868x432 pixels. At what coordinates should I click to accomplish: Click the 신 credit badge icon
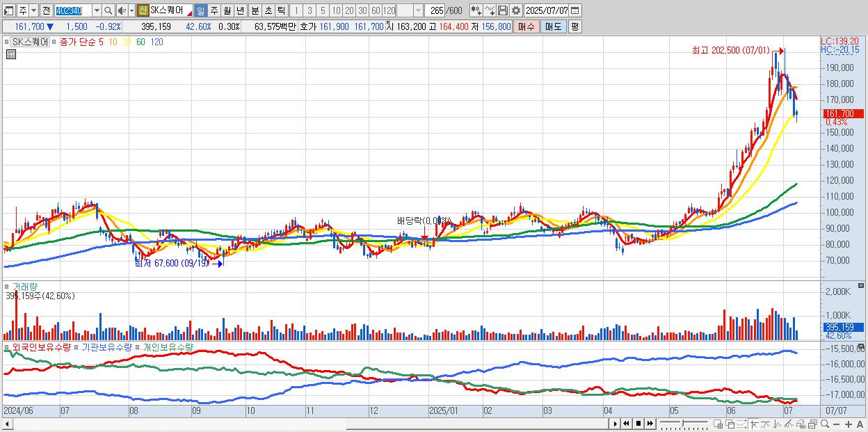pos(143,10)
